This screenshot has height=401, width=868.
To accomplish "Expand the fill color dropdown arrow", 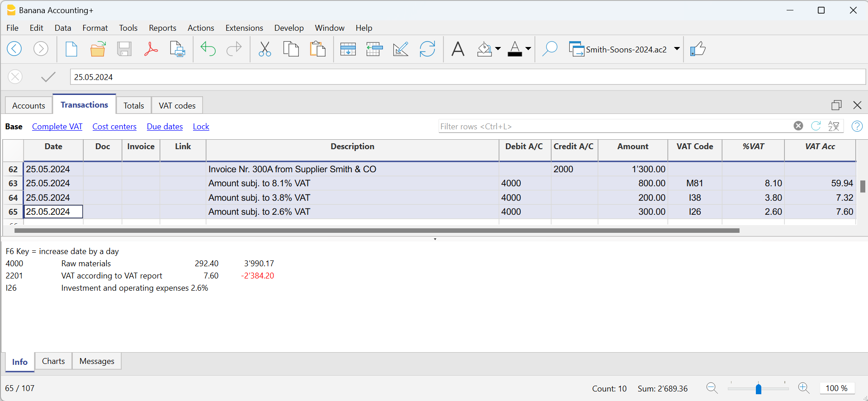I will click(x=498, y=49).
